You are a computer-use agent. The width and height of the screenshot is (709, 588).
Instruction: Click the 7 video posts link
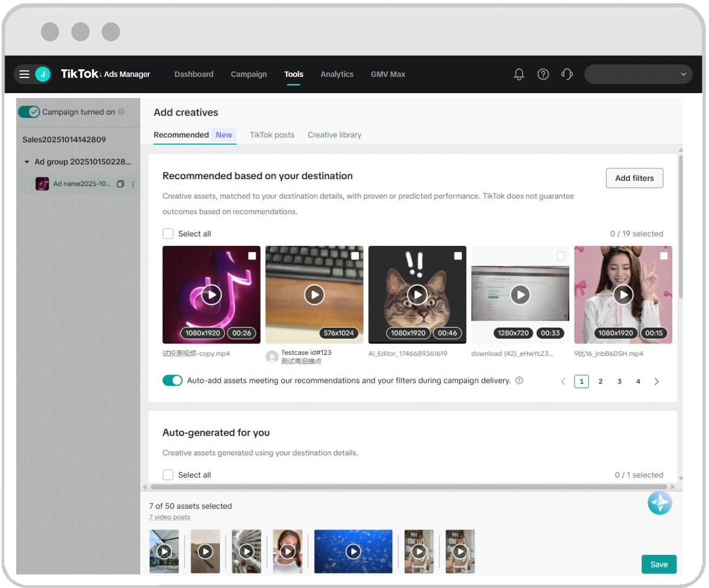click(x=170, y=517)
